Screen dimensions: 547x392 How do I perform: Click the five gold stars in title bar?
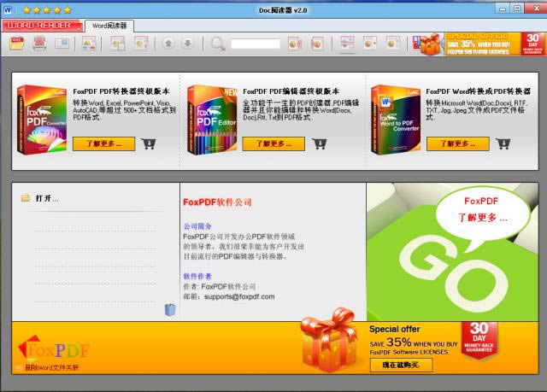coord(47,10)
